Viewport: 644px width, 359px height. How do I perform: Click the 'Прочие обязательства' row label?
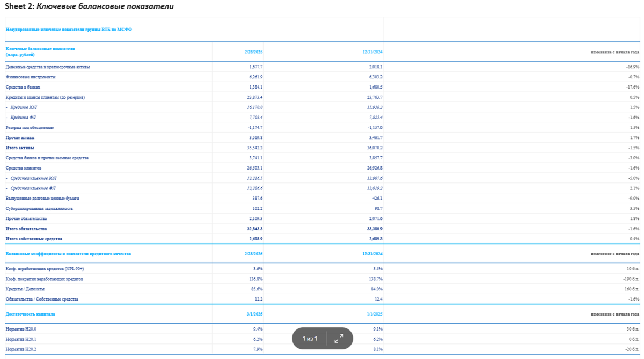pyautogui.click(x=26, y=218)
